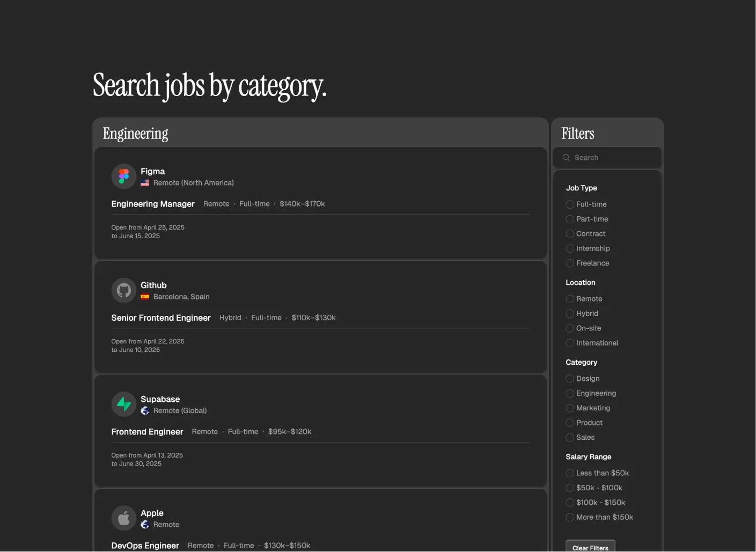Image resolution: width=756 pixels, height=552 pixels.
Task: Click the Supabase company logo
Action: pyautogui.click(x=124, y=404)
